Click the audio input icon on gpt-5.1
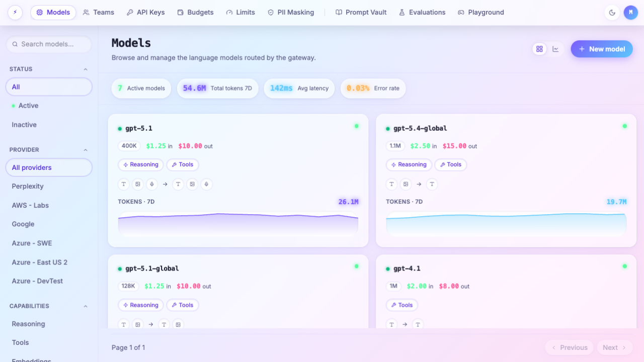Screen dimensions: 644x362 tap(151, 185)
